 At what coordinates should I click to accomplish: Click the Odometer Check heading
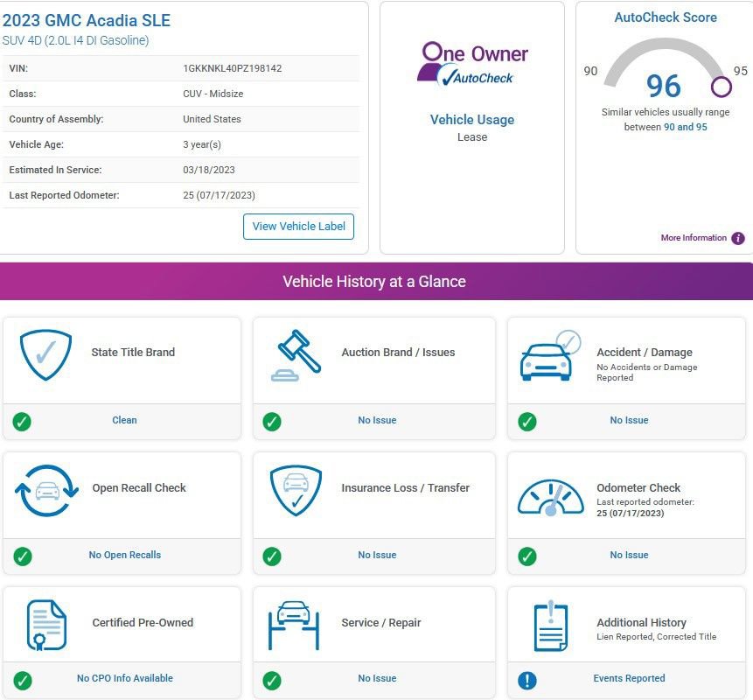coord(638,487)
